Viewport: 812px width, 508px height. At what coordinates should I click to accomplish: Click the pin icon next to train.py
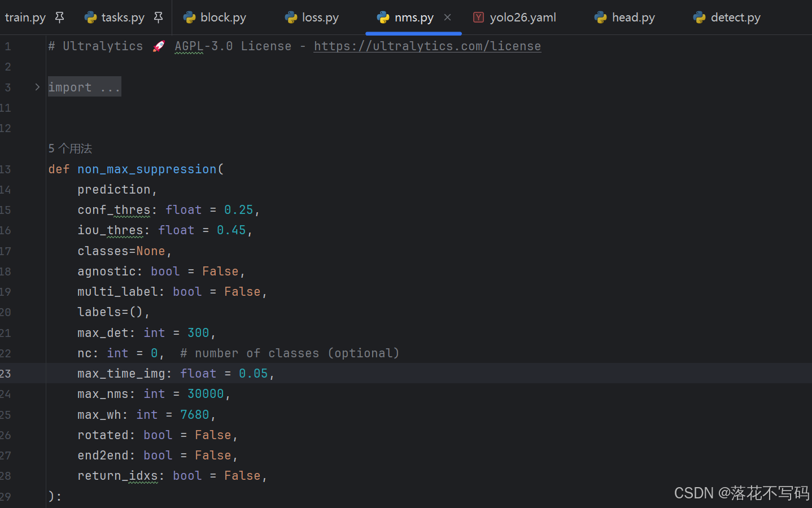59,17
